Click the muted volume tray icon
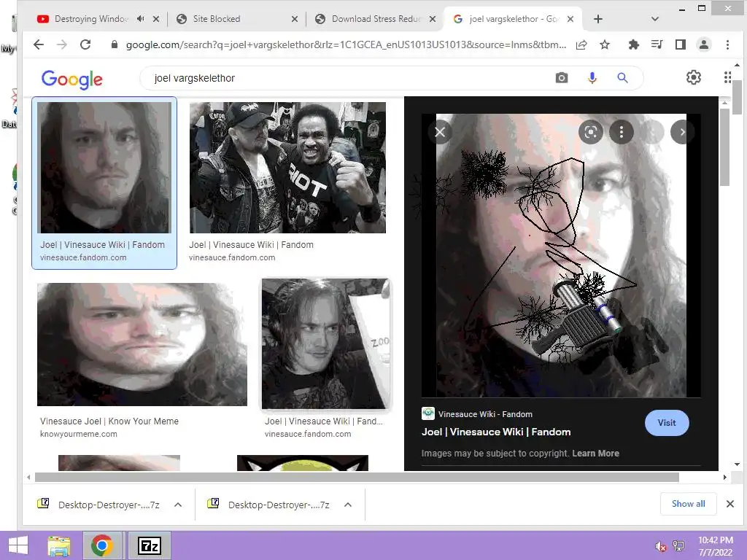Viewport: 747px width, 560px height. [661, 547]
